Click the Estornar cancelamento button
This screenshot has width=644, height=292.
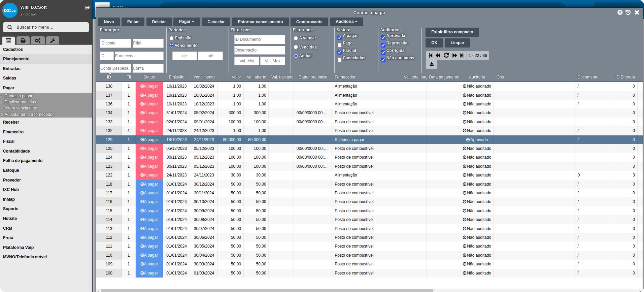[x=261, y=22]
